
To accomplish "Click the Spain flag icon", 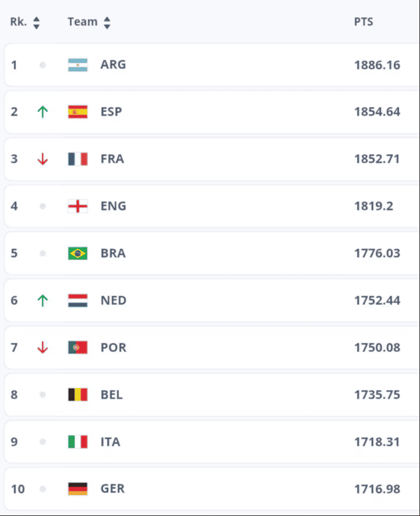I will pyautogui.click(x=78, y=112).
